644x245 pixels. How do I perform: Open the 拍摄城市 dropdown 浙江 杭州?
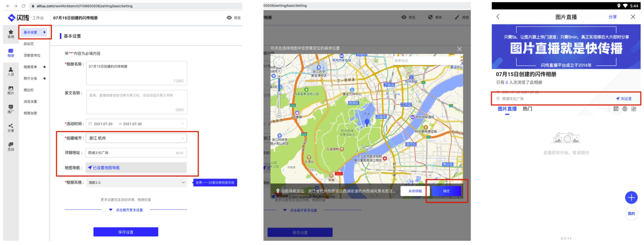point(136,138)
